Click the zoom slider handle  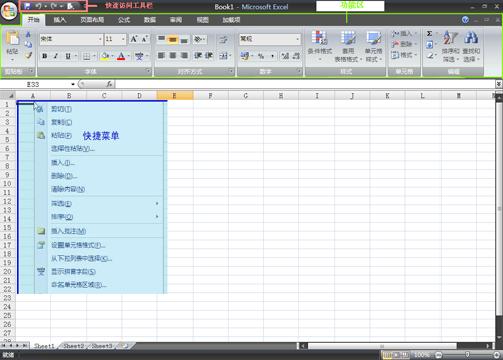(467, 355)
